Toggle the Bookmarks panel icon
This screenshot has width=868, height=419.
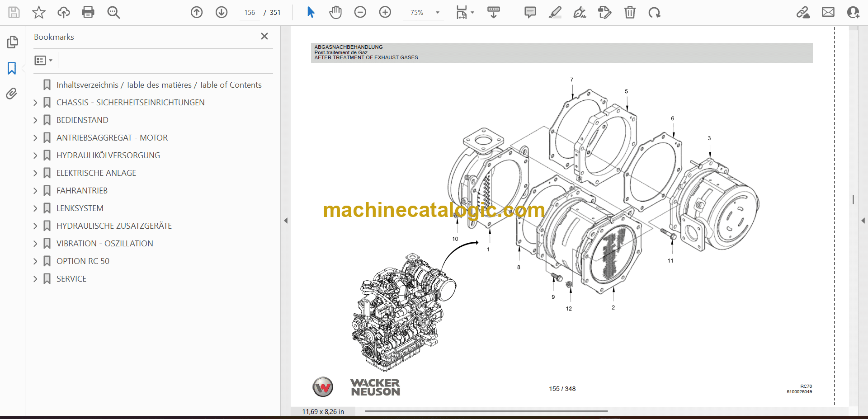click(x=12, y=68)
